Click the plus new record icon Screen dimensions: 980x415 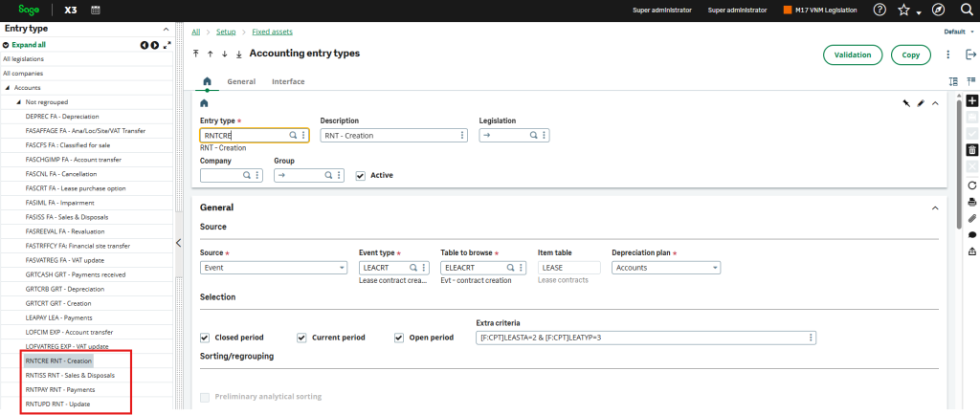point(972,100)
